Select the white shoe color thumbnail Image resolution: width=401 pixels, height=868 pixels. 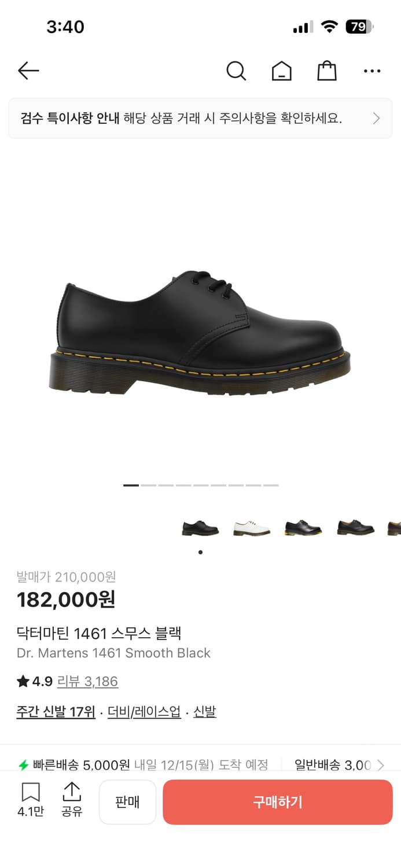click(x=252, y=528)
